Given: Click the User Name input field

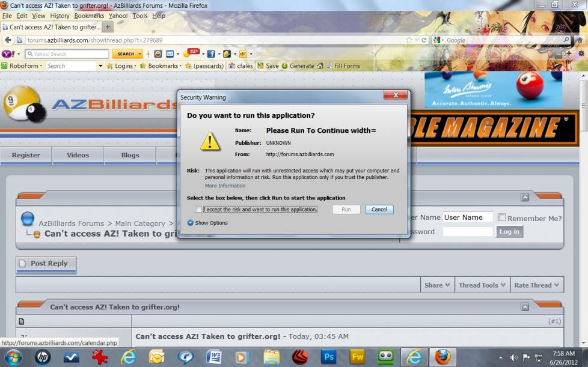Looking at the screenshot, I should pos(467,217).
